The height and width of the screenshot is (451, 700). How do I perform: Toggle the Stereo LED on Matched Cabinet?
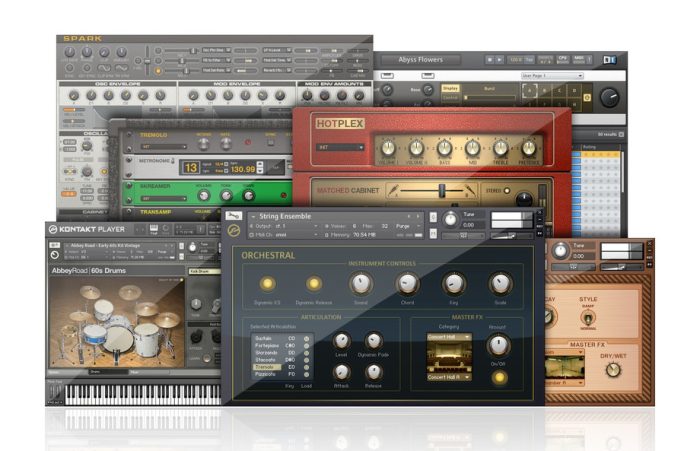pos(507,191)
